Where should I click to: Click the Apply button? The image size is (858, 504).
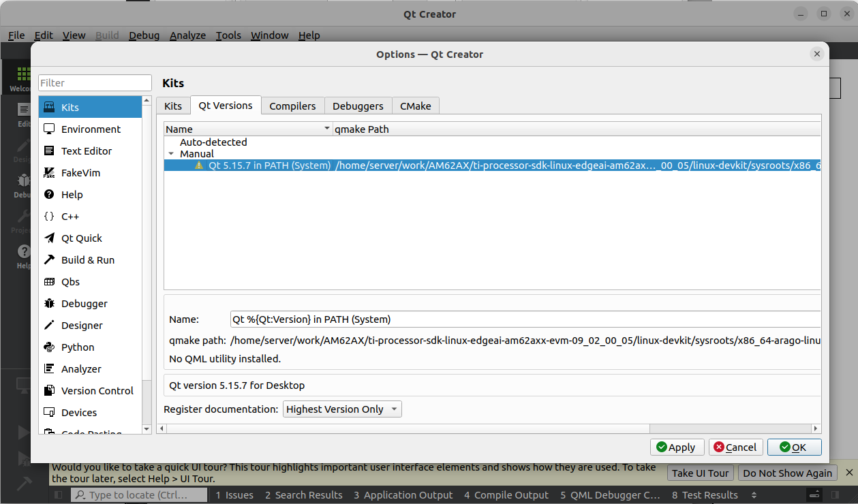pos(677,447)
